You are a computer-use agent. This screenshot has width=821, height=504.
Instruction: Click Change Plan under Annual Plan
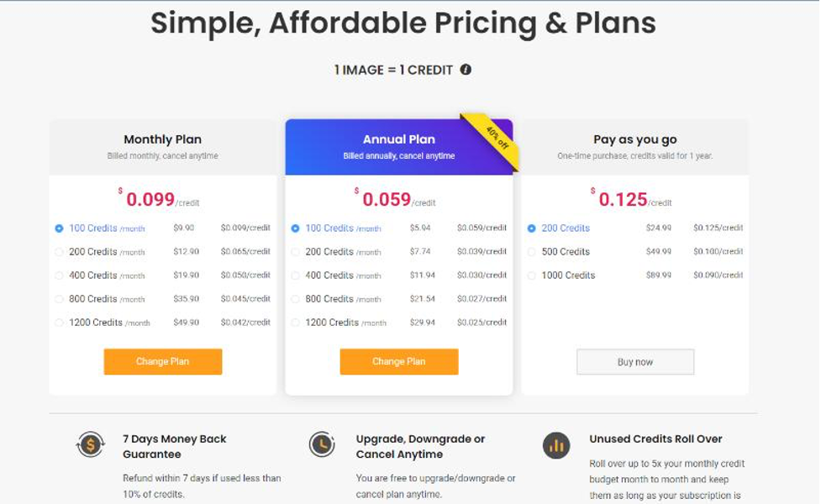click(399, 362)
